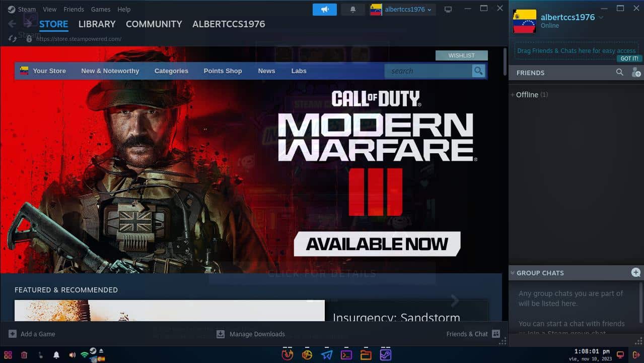This screenshot has height=363, width=644.
Task: Click the AVAILABLE NOW banner button
Action: click(x=377, y=244)
